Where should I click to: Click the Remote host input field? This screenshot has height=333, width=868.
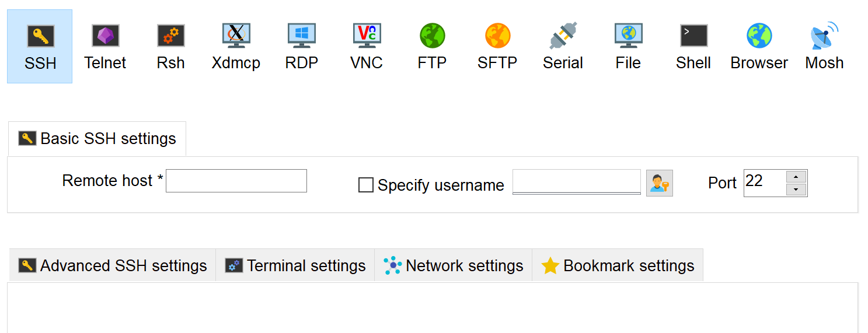236,181
